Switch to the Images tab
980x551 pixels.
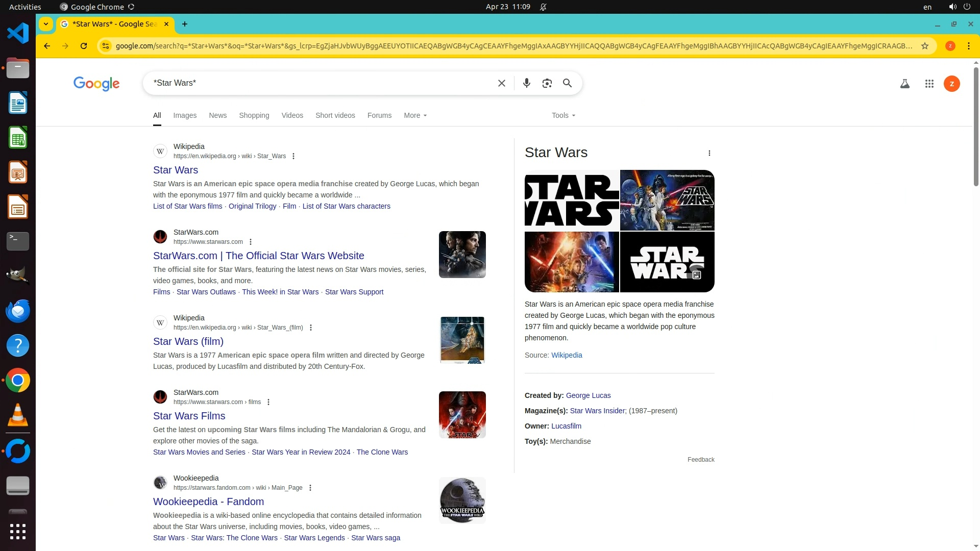coord(185,115)
